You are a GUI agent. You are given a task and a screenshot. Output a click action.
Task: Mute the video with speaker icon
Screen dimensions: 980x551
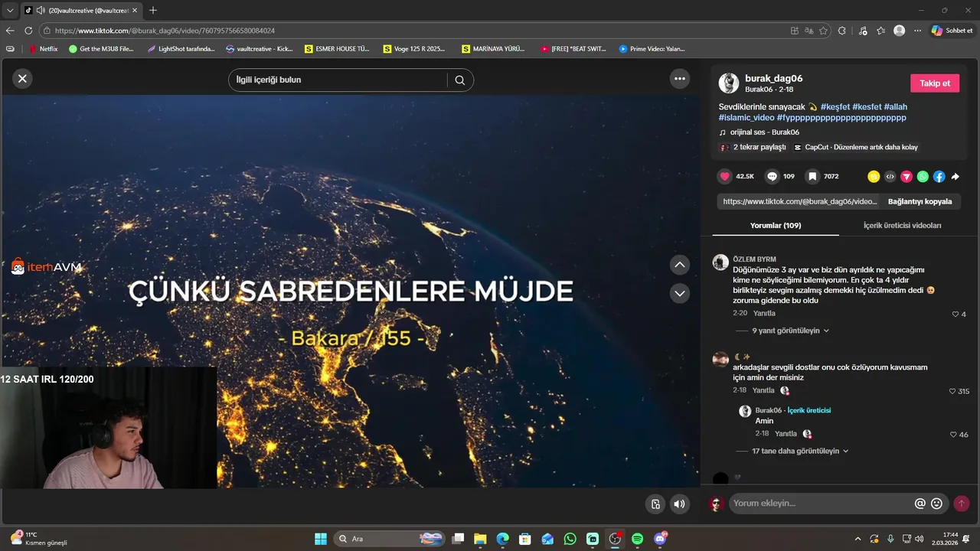coord(679,504)
